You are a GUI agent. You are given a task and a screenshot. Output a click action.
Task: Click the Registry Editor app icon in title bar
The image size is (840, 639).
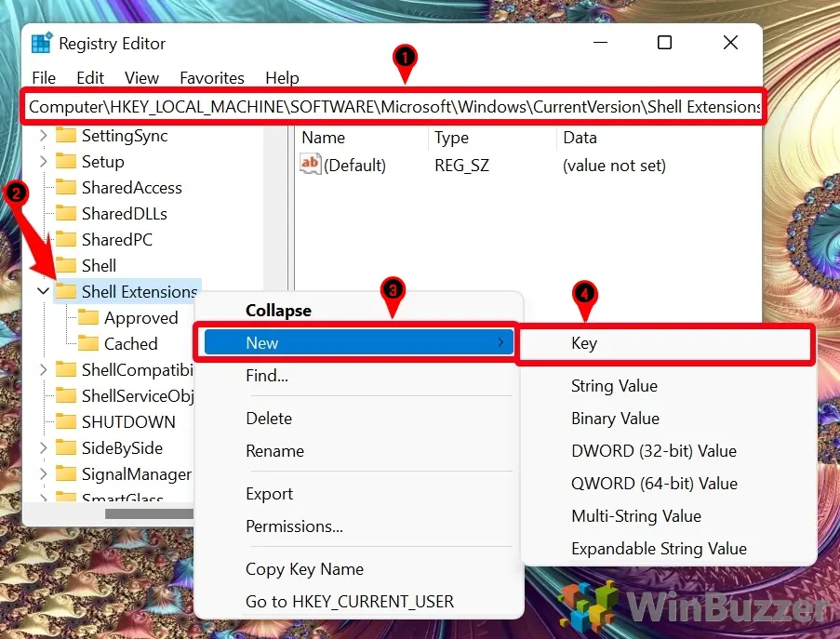(42, 43)
